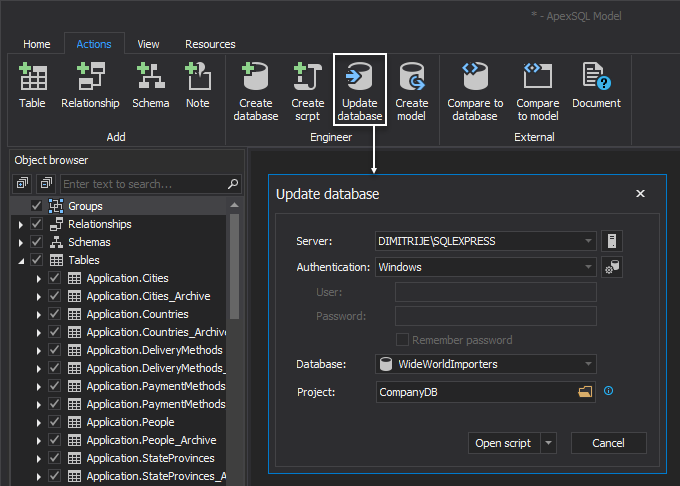Image resolution: width=680 pixels, height=486 pixels.
Task: Open the Database dropdown
Action: tap(588, 364)
